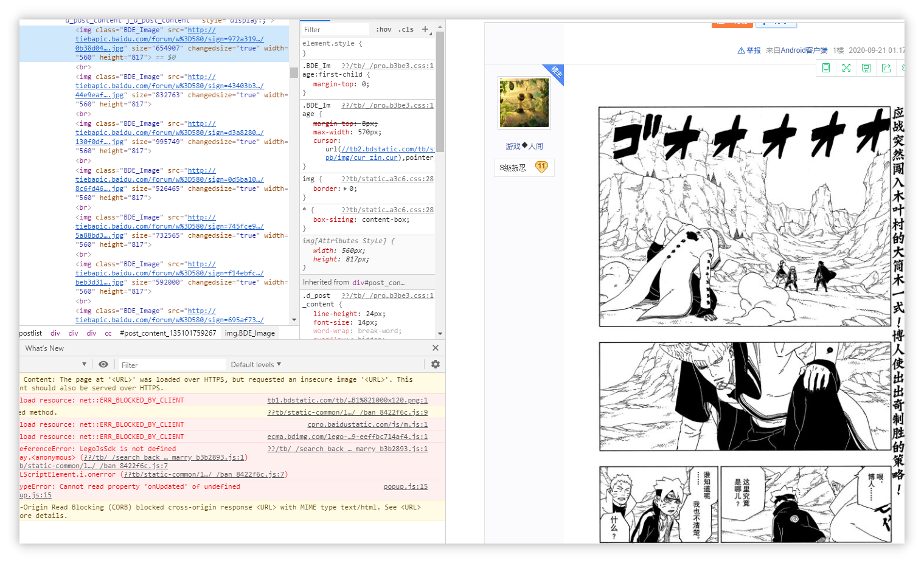Expand the border property triangle

coord(346,189)
